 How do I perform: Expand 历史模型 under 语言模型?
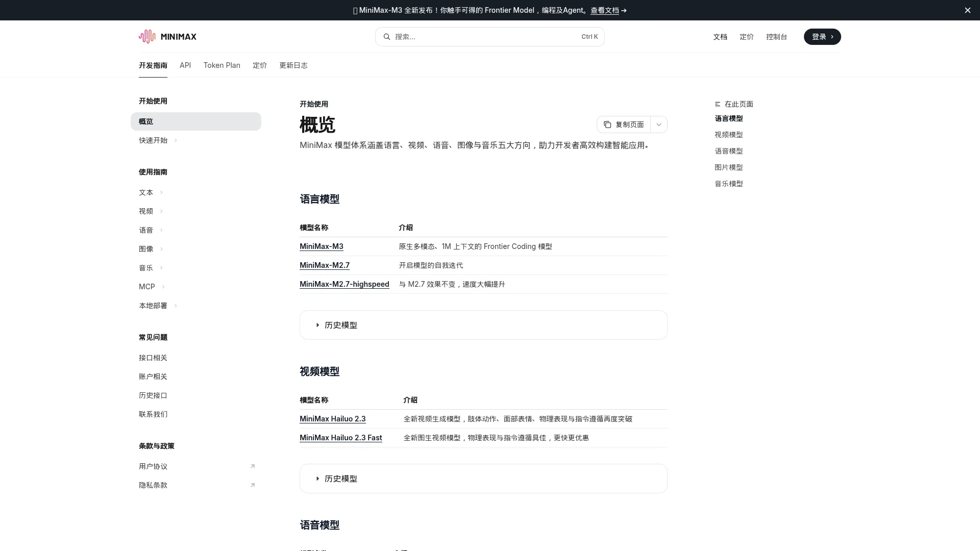coord(483,325)
